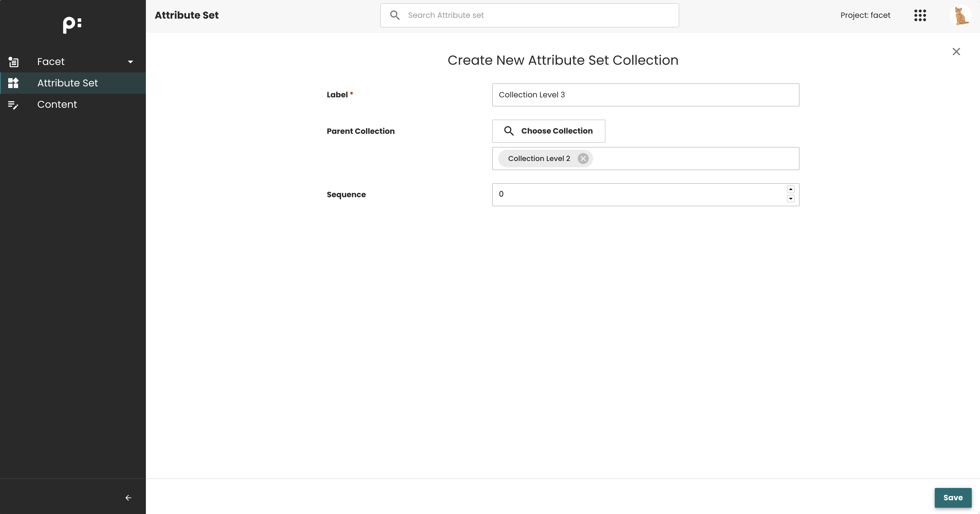The image size is (980, 514).
Task: Click the Create New Attribute Set Collection heading
Action: [563, 60]
